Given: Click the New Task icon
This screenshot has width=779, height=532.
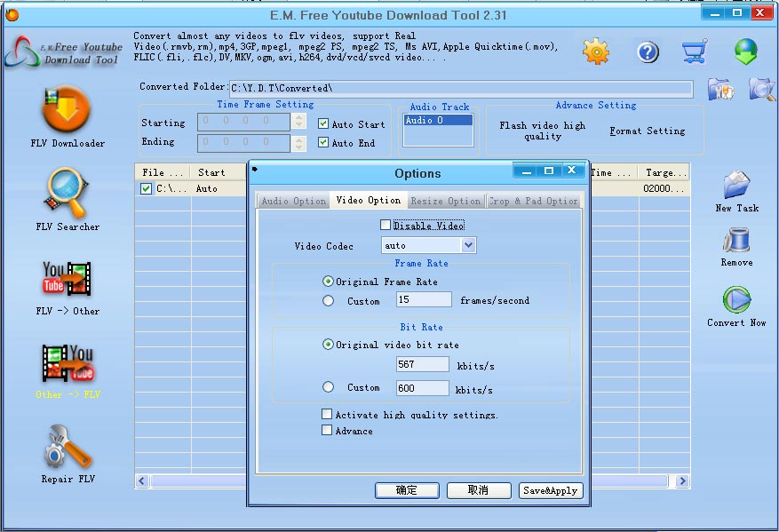Looking at the screenshot, I should tap(736, 185).
